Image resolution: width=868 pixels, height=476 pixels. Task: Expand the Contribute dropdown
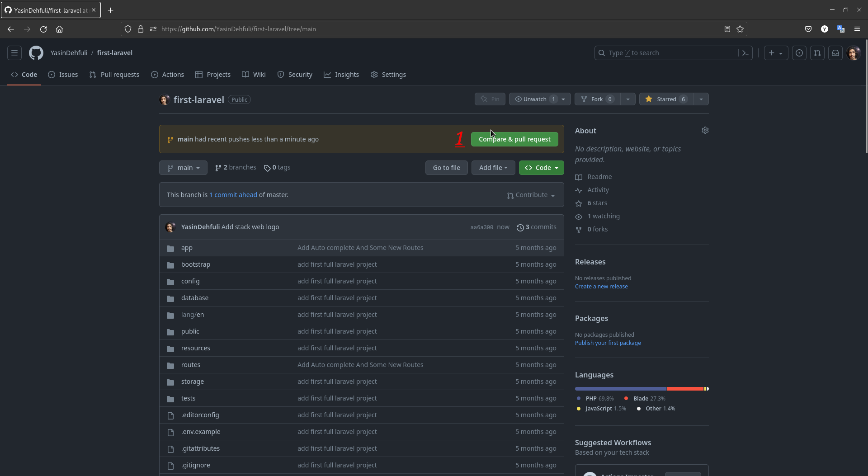pyautogui.click(x=531, y=195)
